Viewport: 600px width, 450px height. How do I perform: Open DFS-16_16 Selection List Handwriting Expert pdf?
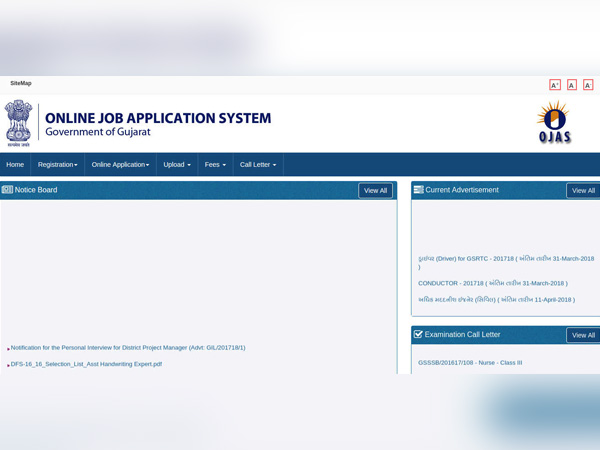click(x=86, y=364)
